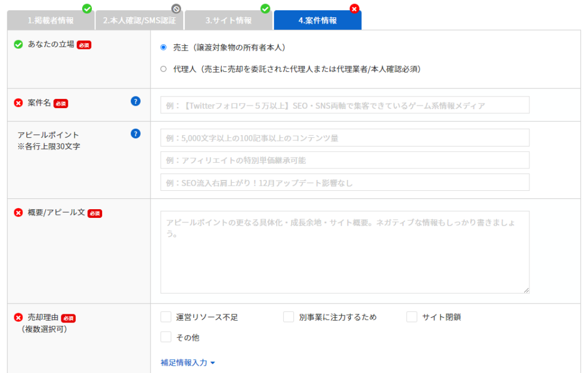Switch to the 3.サイト情報 tab

pos(229,20)
